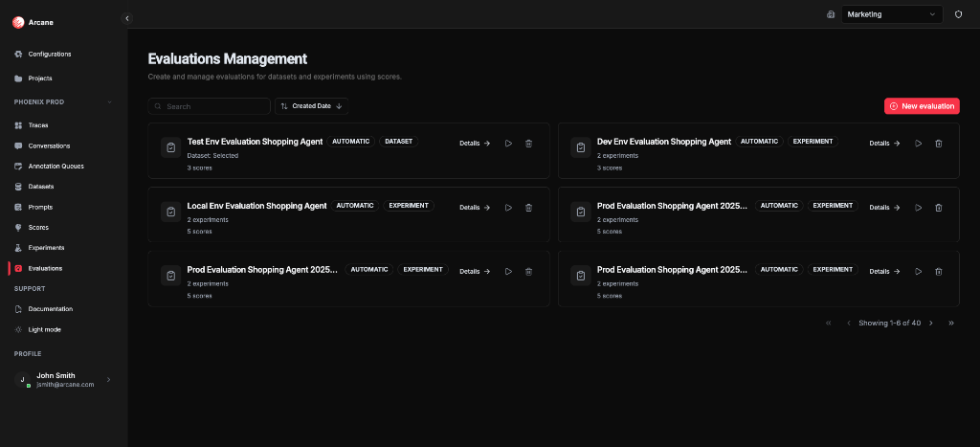This screenshot has width=980, height=447.
Task: Run the Test Env Evaluation Shopping Agent
Action: click(508, 144)
